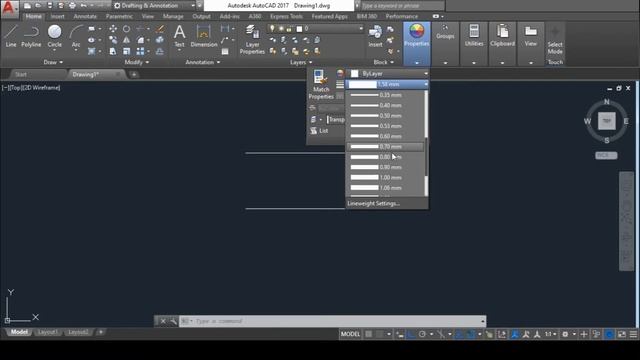Open Lineweight Settings...
This screenshot has height=360, width=640.
pyautogui.click(x=373, y=203)
